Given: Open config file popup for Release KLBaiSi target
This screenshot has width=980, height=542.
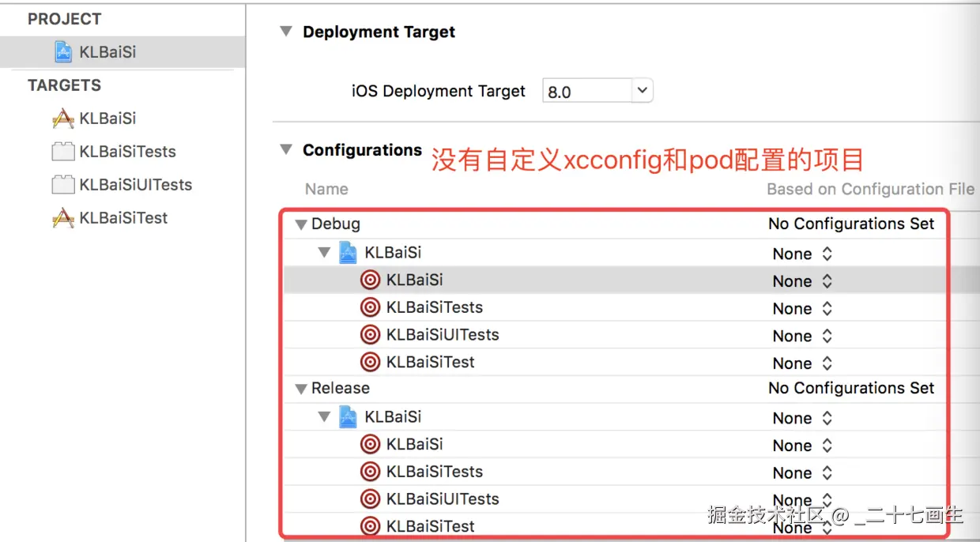Looking at the screenshot, I should 802,446.
